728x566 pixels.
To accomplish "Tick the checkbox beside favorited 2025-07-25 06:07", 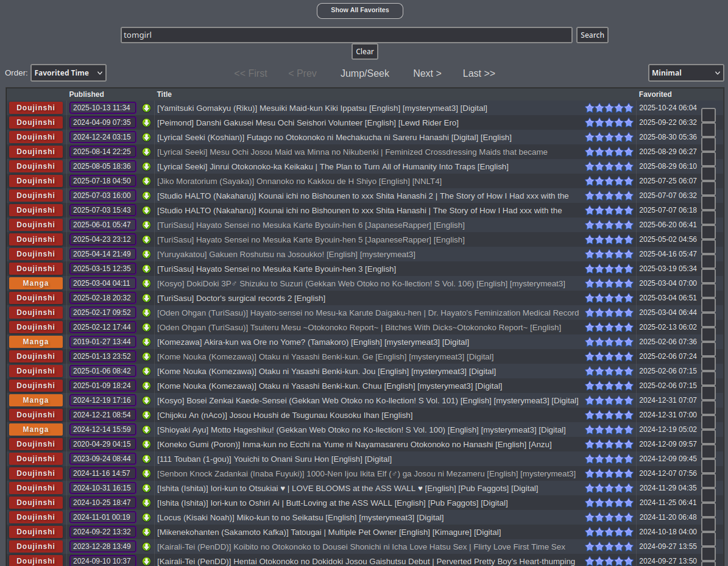I will 709,188.
